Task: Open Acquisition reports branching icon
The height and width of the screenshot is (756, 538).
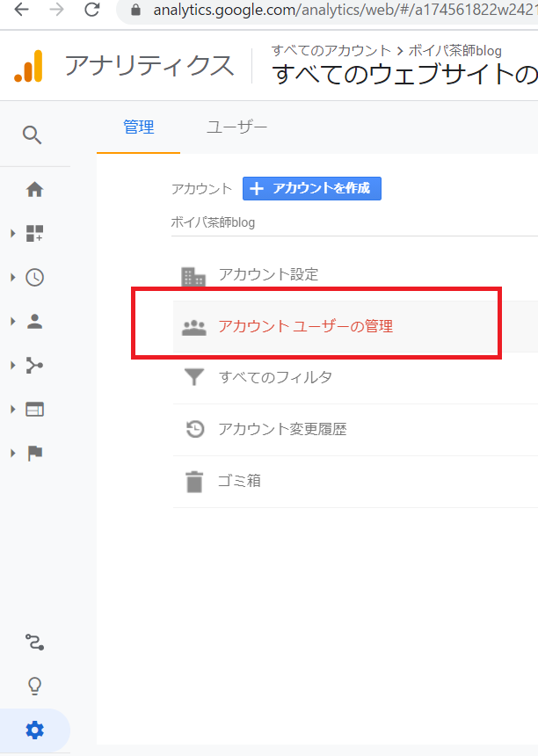Action: tap(34, 366)
